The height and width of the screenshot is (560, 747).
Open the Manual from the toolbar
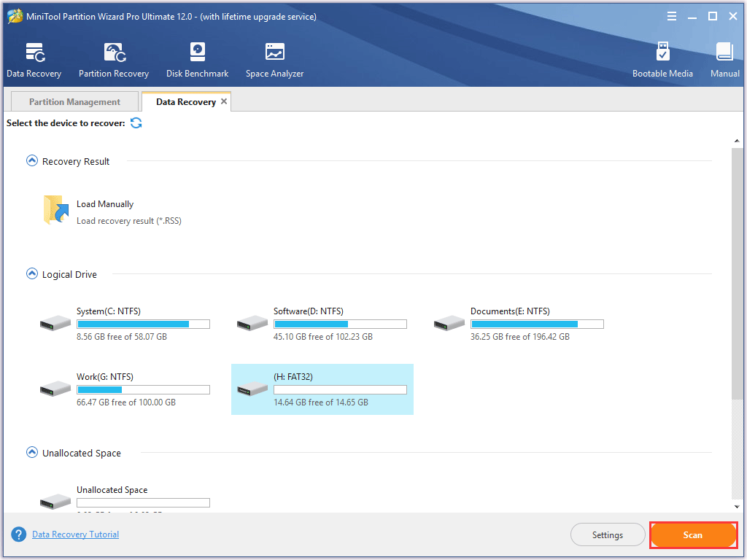tap(724, 60)
